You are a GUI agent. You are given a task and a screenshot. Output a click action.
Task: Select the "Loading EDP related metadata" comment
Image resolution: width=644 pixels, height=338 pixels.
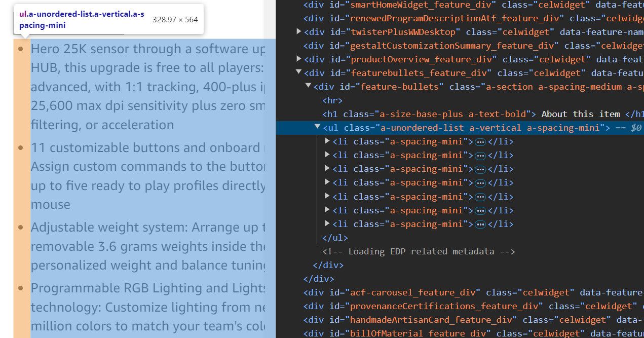click(x=419, y=251)
